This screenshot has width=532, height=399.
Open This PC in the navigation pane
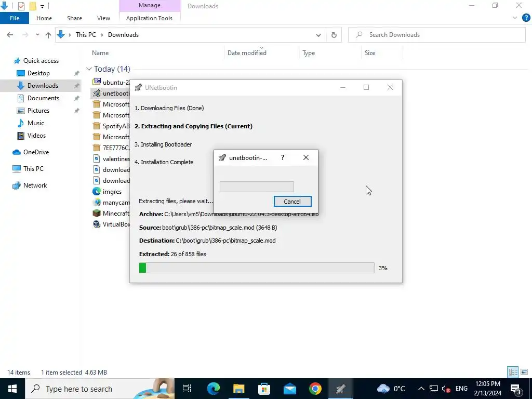(x=33, y=169)
